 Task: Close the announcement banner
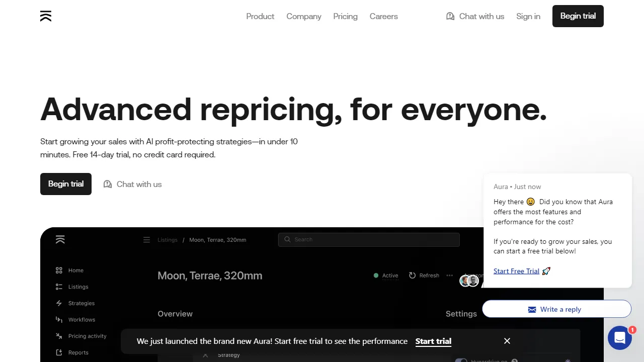(x=507, y=341)
